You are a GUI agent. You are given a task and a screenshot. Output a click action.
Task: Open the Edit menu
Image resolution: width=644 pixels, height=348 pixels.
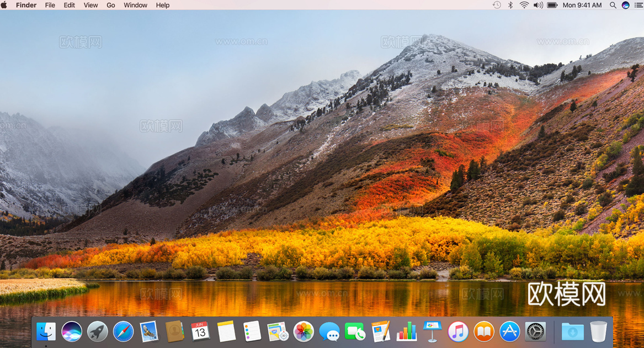click(x=70, y=5)
